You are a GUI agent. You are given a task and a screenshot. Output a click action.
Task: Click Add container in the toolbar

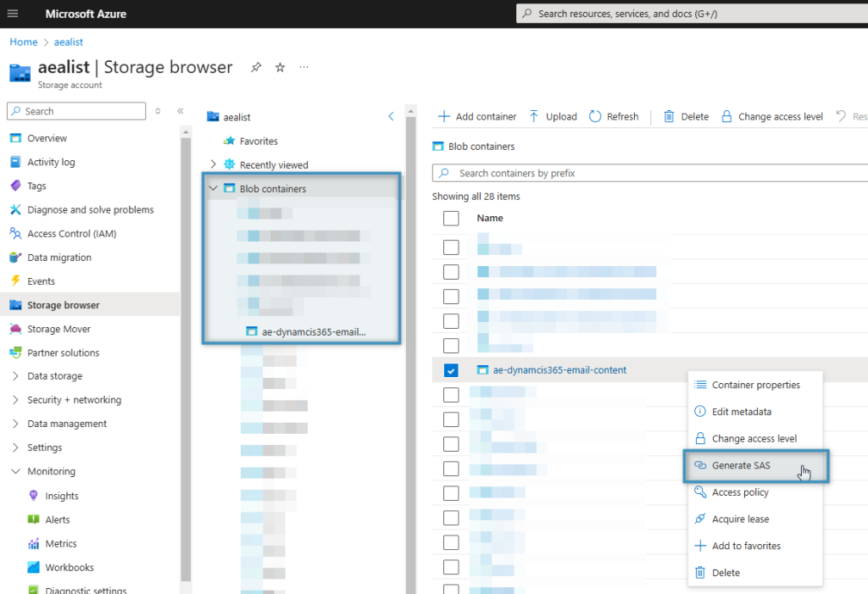coord(477,116)
